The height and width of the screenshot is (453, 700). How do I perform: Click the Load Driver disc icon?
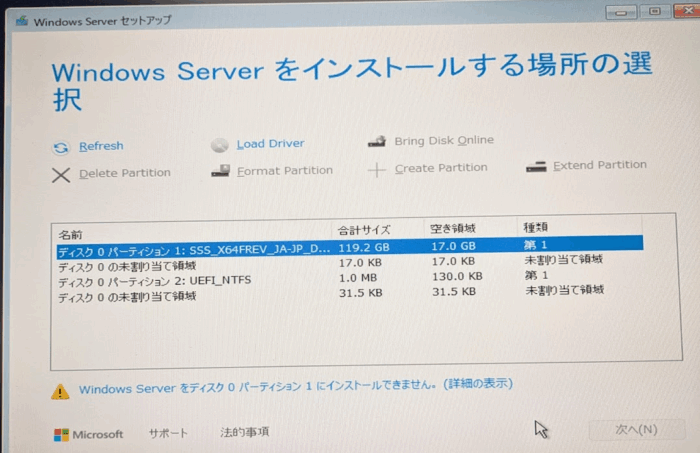[222, 145]
